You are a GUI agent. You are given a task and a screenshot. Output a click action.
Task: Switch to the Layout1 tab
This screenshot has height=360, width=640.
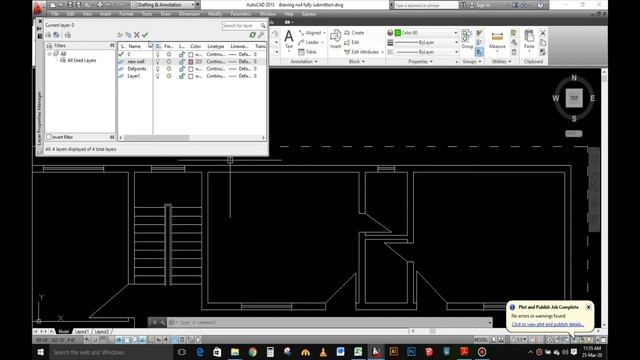click(x=82, y=331)
